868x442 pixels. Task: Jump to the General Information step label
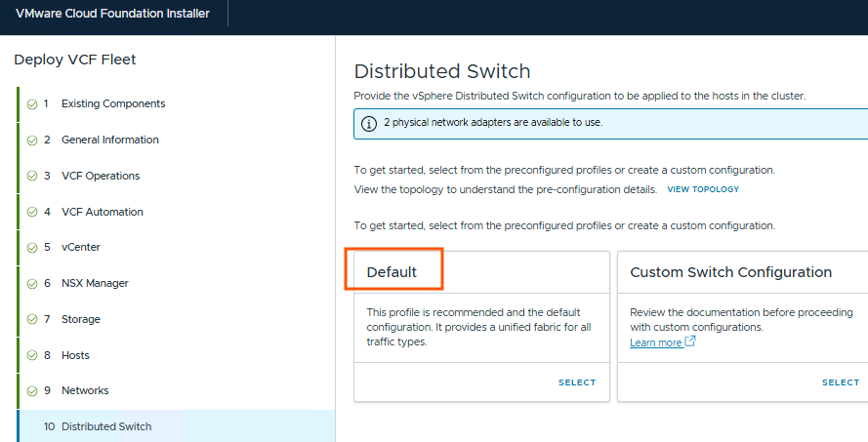109,140
